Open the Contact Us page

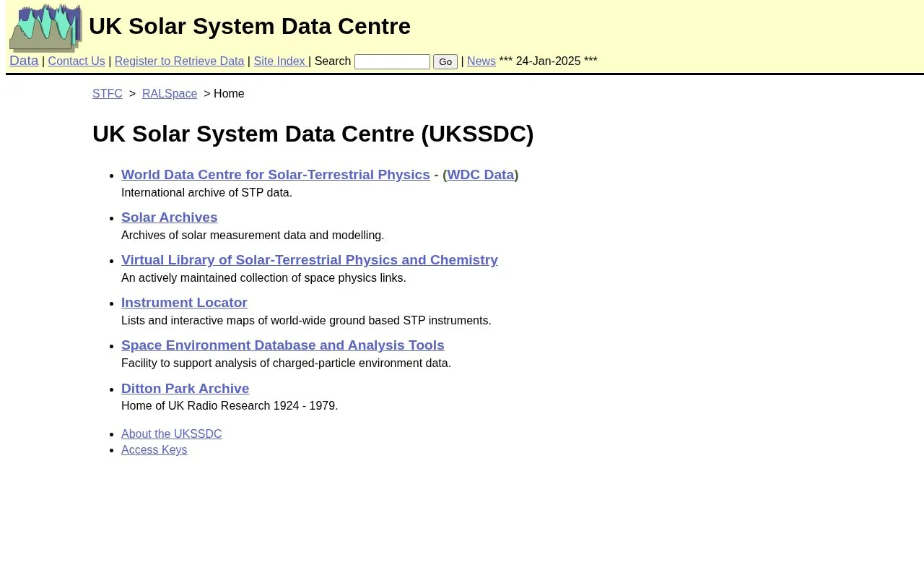77,61
